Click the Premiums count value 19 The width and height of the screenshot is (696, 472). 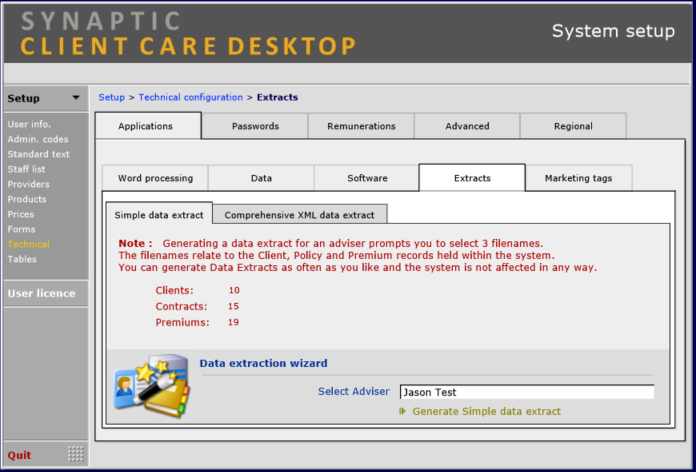click(233, 322)
